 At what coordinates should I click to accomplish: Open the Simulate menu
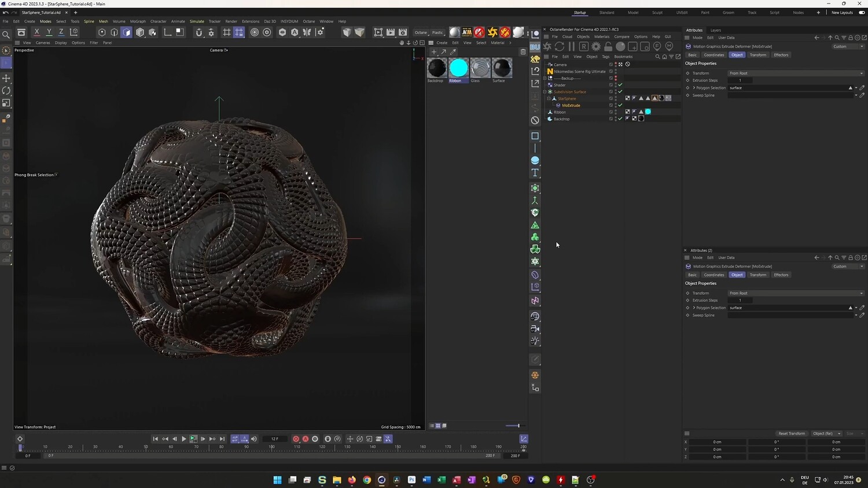tap(197, 21)
